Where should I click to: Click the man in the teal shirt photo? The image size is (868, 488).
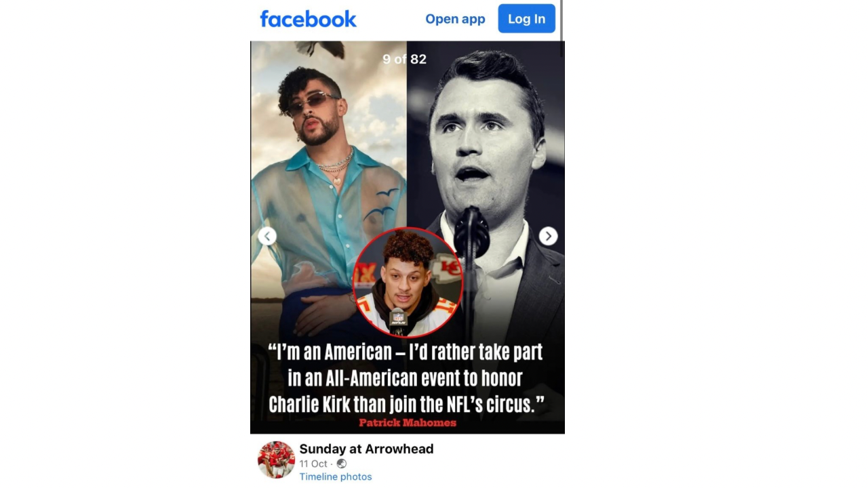[x=329, y=190]
